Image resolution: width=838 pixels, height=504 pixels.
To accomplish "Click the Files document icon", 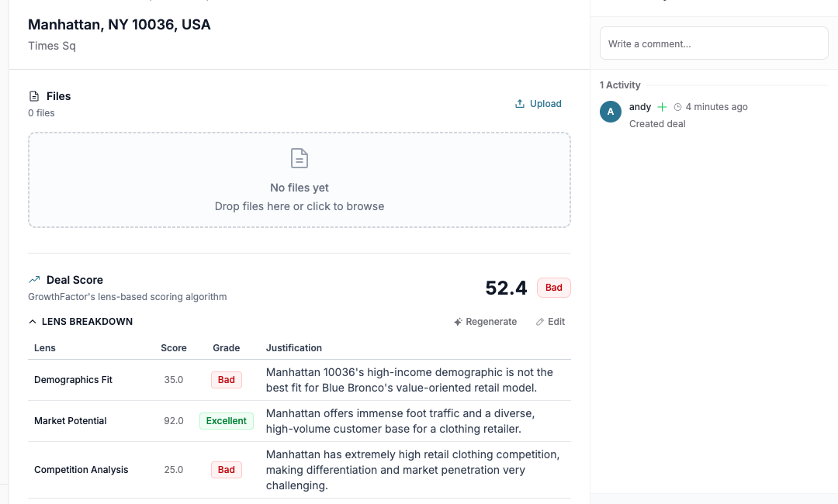I will [33, 95].
